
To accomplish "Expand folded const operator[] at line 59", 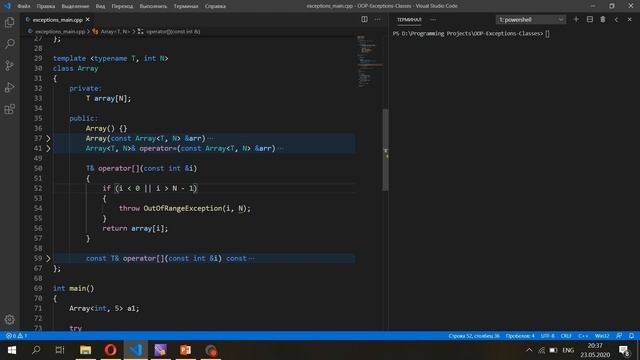I will 48,258.
